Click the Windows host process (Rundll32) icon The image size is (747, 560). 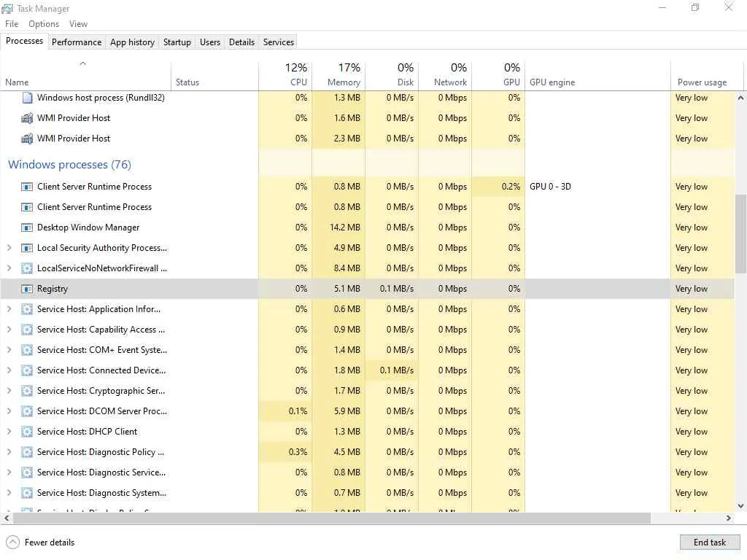click(27, 98)
